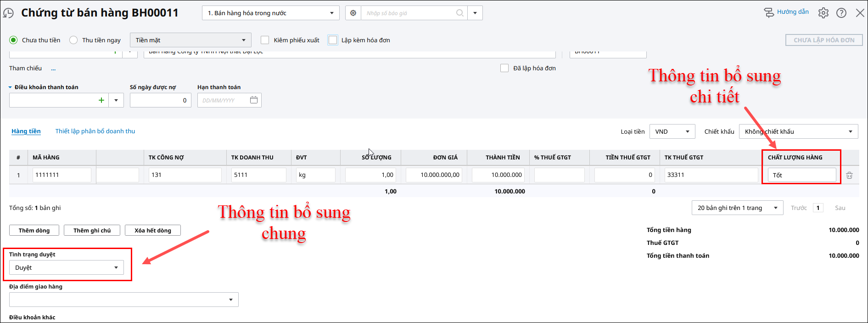Open Thiết lập phân bổ doanh thu tab
This screenshot has width=868, height=323.
point(95,131)
